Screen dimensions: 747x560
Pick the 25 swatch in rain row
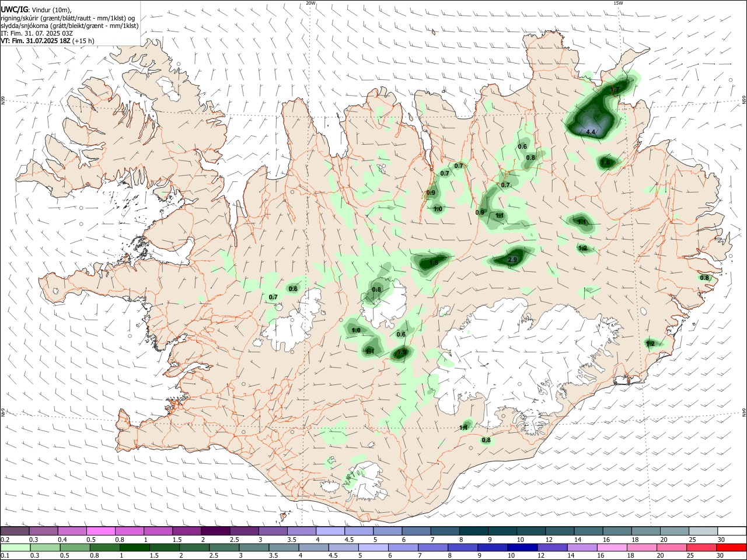[701, 547]
